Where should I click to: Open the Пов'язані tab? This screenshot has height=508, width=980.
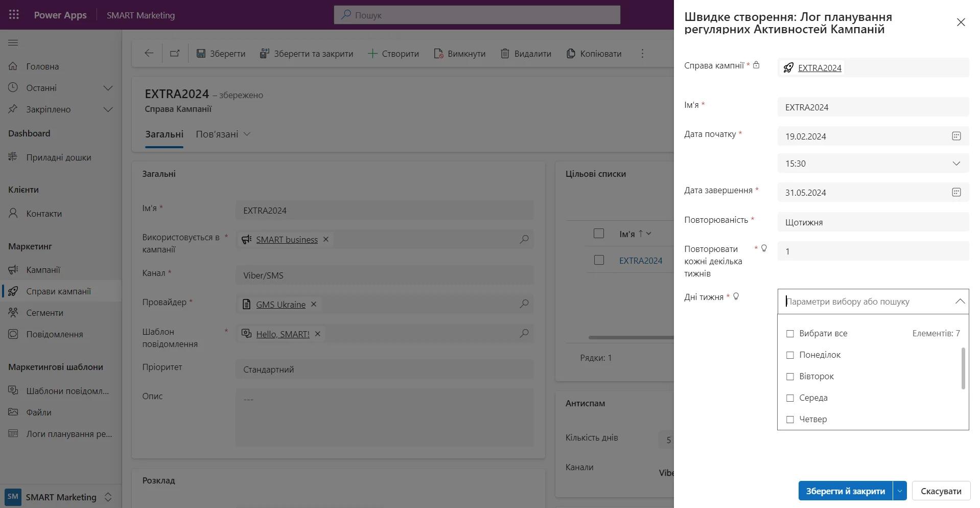click(223, 134)
